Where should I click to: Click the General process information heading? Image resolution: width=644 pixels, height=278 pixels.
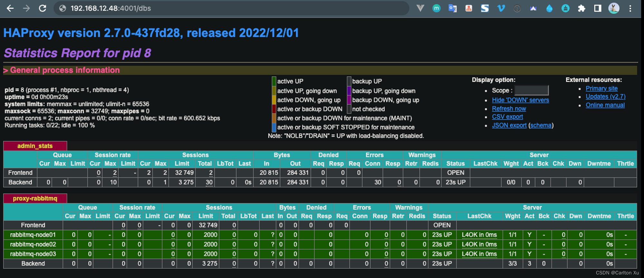pyautogui.click(x=65, y=70)
